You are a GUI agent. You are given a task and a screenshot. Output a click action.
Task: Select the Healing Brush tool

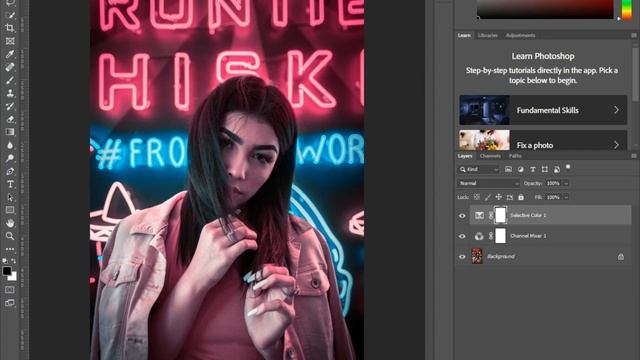click(x=10, y=67)
